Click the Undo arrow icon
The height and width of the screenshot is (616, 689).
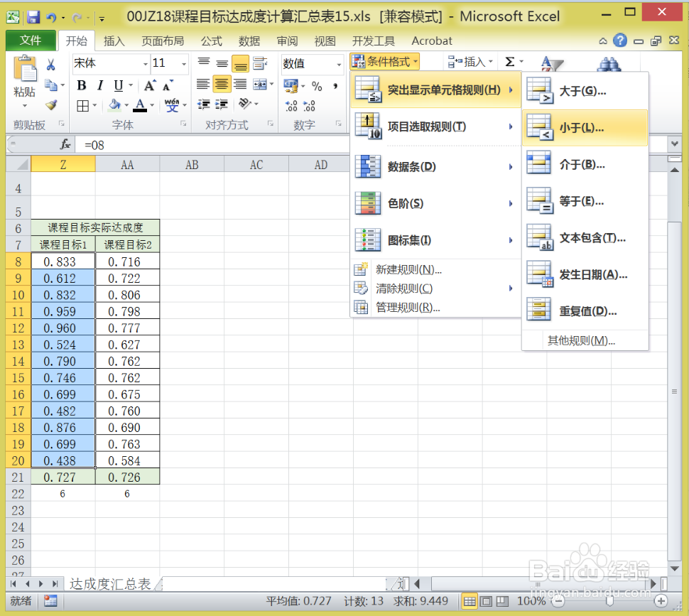click(x=51, y=17)
